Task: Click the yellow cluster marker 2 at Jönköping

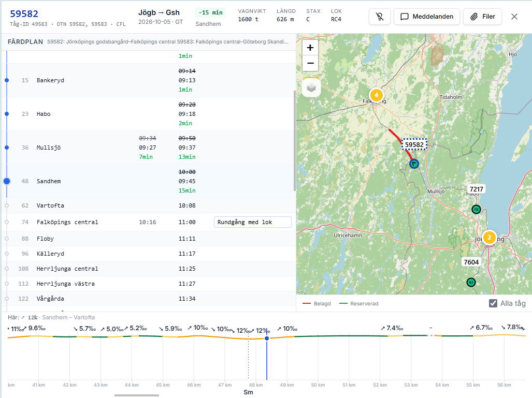Action: [x=489, y=238]
